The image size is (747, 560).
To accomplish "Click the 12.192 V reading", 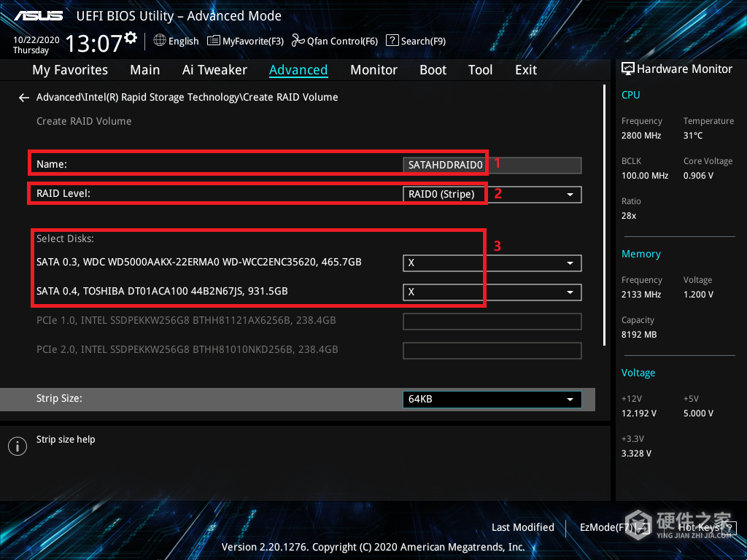I will (x=638, y=413).
